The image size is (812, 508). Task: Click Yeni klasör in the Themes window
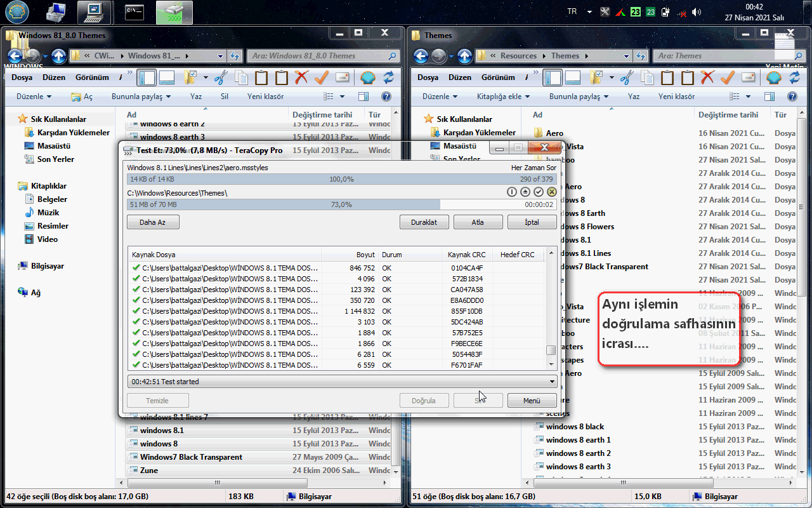676,97
